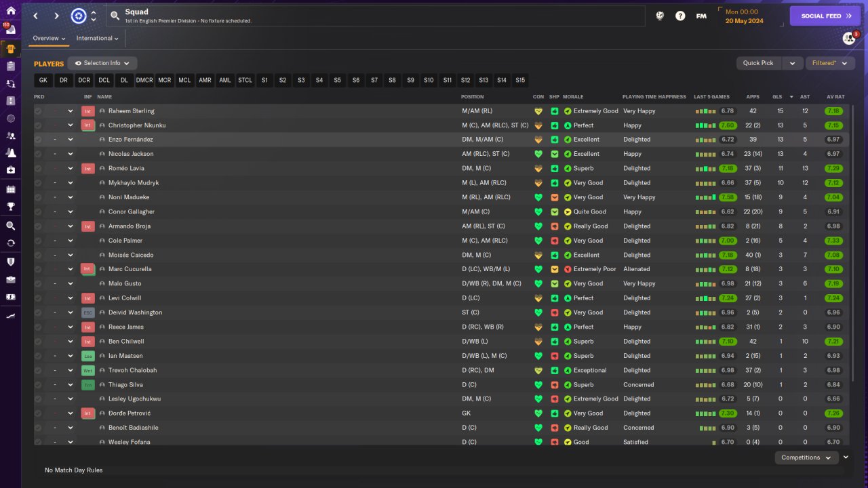Click the player info icon beside Enzo Fernández
The height and width of the screenshot is (488, 868).
(102, 140)
